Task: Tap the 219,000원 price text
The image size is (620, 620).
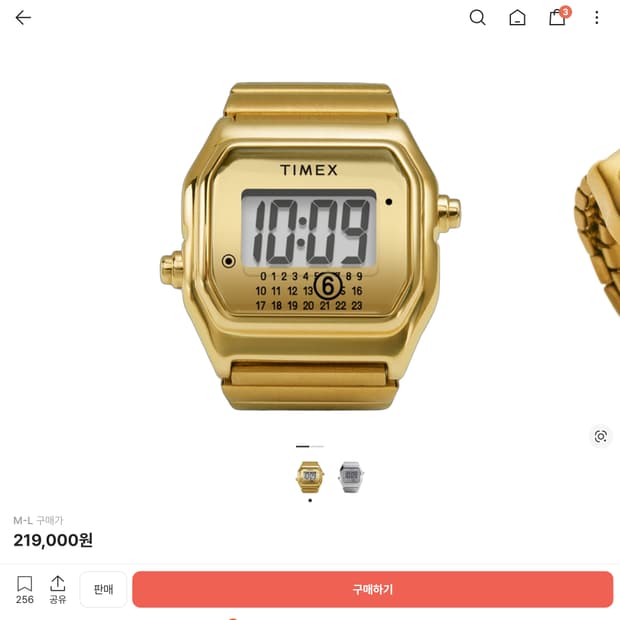Action: coord(53,540)
